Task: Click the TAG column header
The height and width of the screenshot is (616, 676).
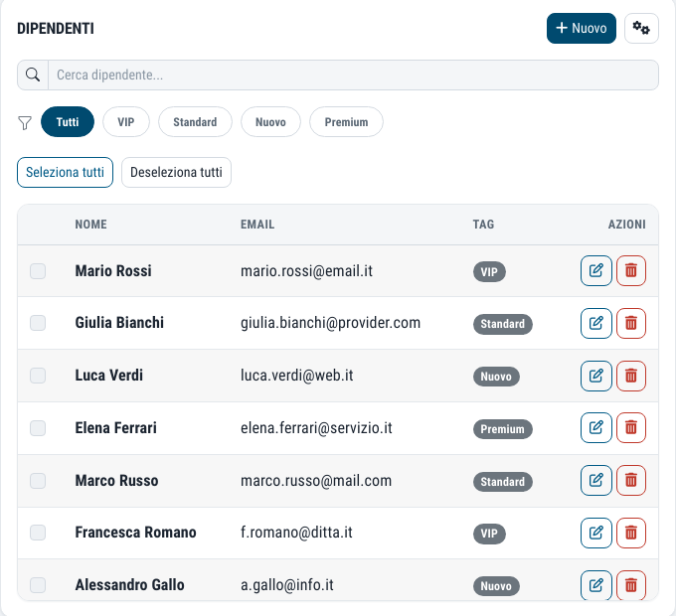Action: 483,225
